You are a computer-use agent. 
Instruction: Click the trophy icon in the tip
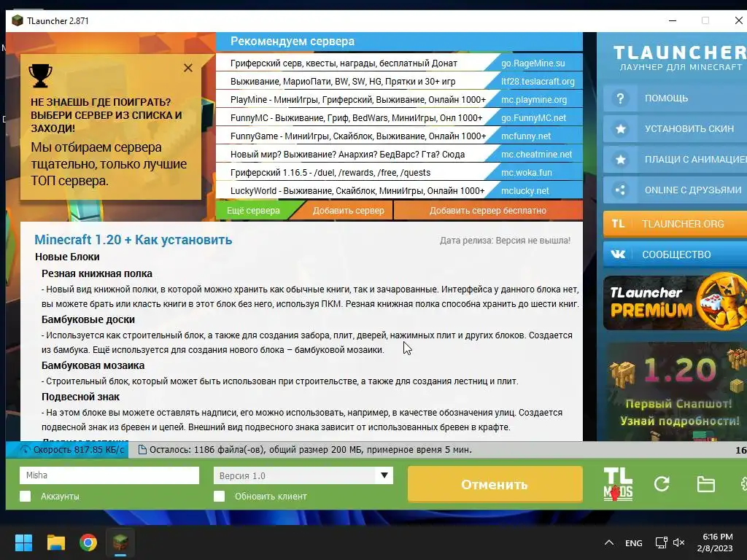click(41, 75)
